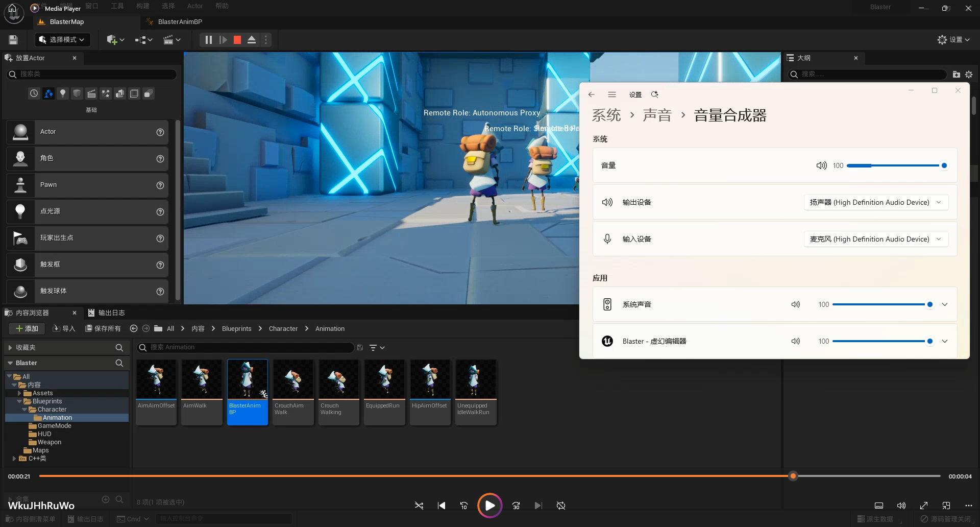
Task: Go back in content browser history
Action: 134,328
